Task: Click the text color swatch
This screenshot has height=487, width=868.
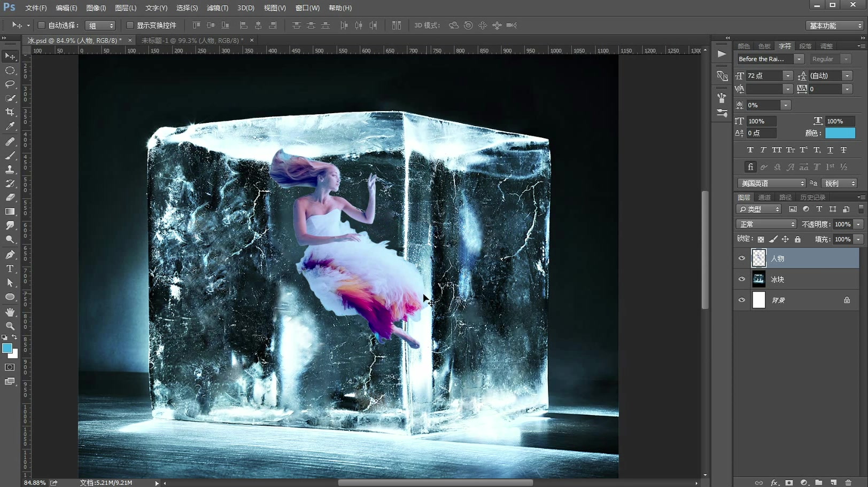Action: pyautogui.click(x=840, y=133)
